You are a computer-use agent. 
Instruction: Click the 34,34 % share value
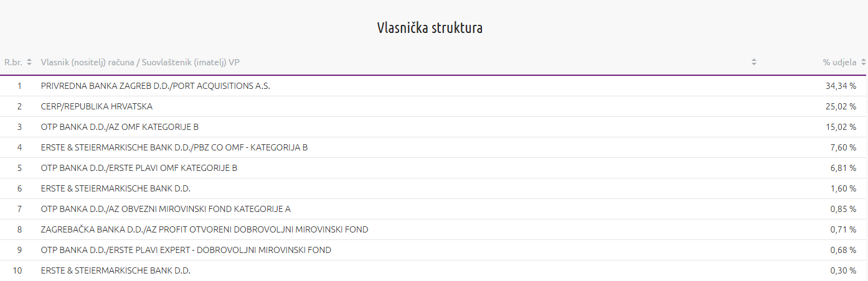coord(841,86)
